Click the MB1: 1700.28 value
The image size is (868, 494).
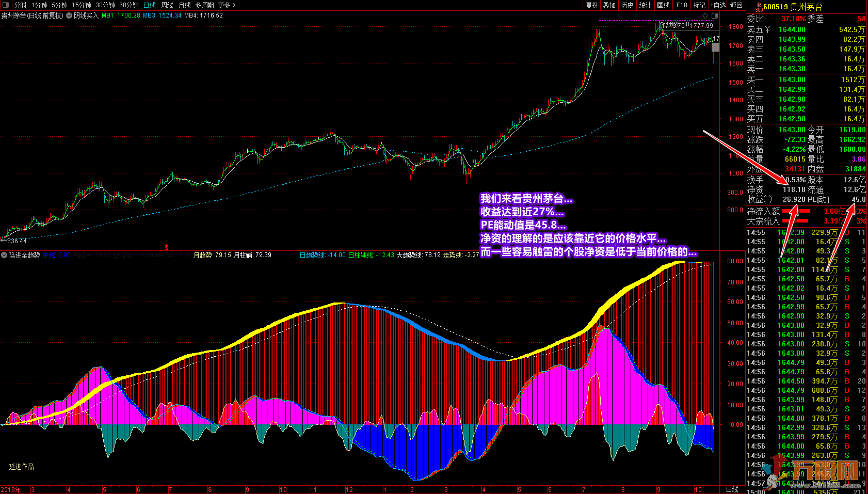[x=121, y=15]
